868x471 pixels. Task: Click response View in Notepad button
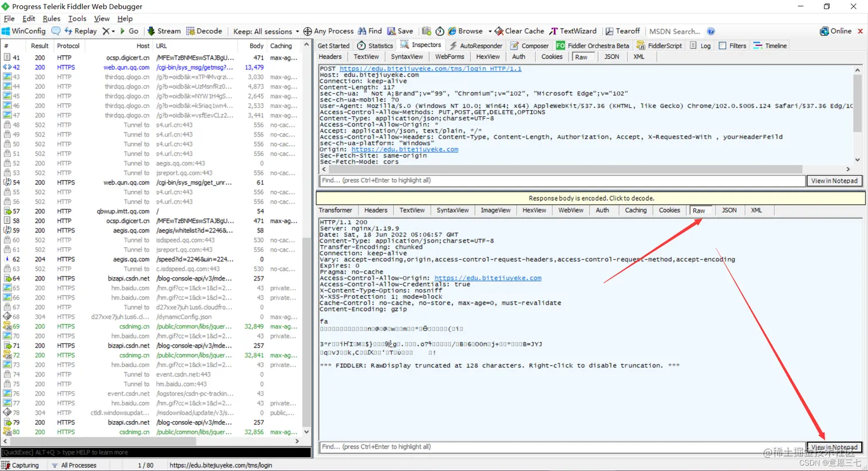(x=834, y=447)
